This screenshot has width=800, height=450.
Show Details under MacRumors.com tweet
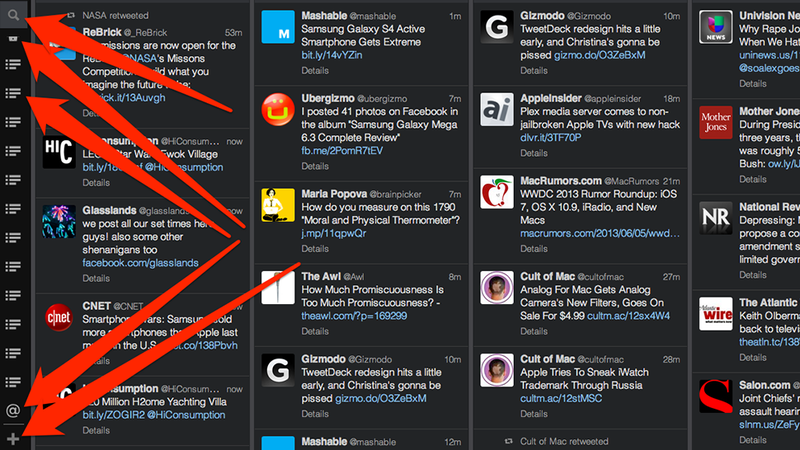tap(534, 248)
